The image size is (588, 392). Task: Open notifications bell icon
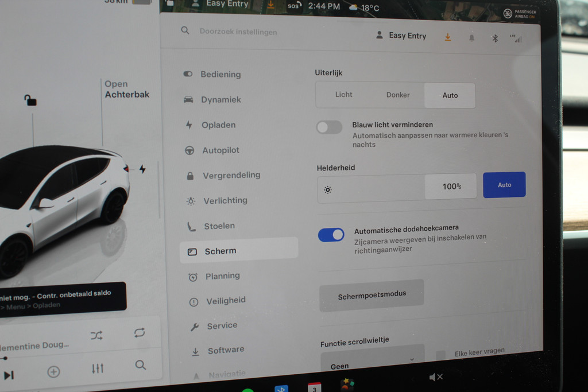pyautogui.click(x=471, y=38)
